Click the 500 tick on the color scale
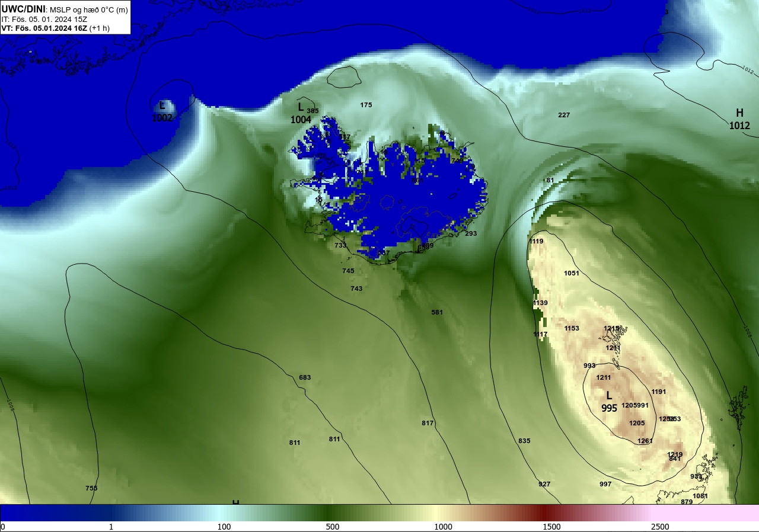The width and height of the screenshot is (759, 532). 332,527
